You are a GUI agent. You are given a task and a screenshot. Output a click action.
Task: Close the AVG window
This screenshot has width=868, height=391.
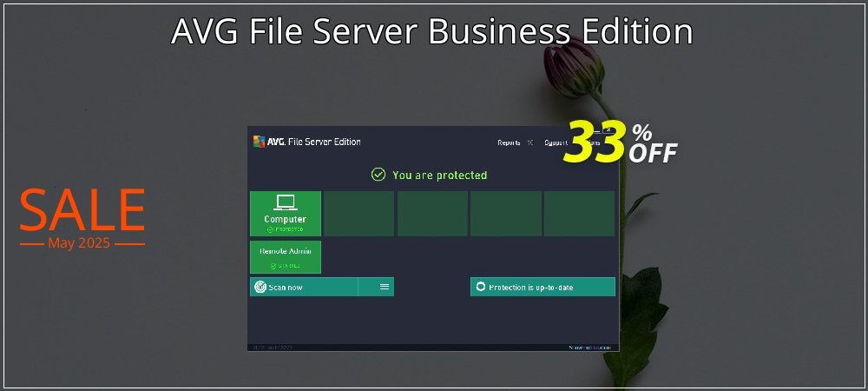click(x=608, y=130)
